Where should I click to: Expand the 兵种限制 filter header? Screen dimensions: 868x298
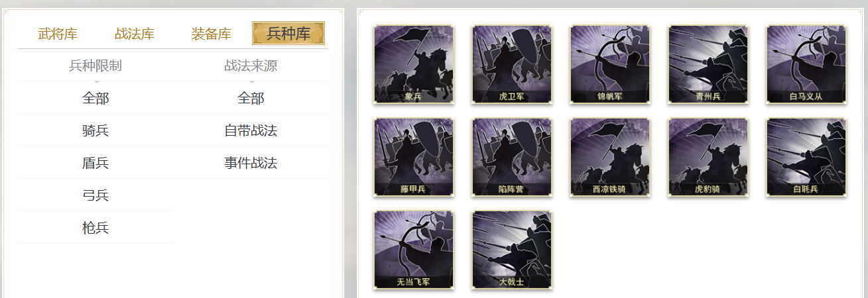95,66
